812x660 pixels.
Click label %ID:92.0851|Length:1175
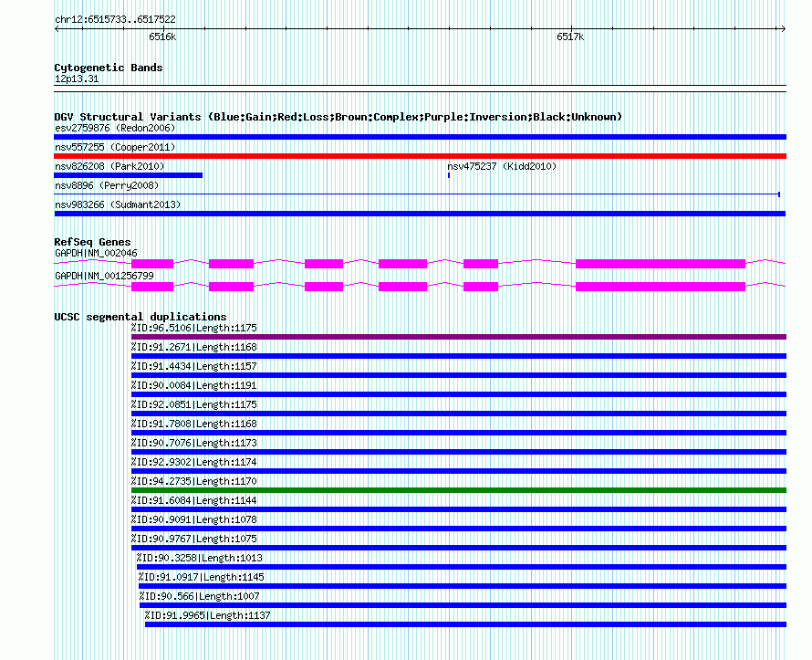click(193, 404)
